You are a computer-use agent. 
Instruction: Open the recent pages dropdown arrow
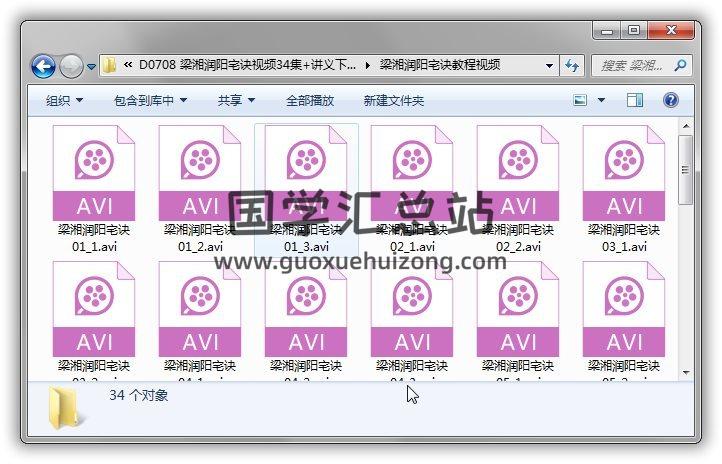(x=91, y=67)
